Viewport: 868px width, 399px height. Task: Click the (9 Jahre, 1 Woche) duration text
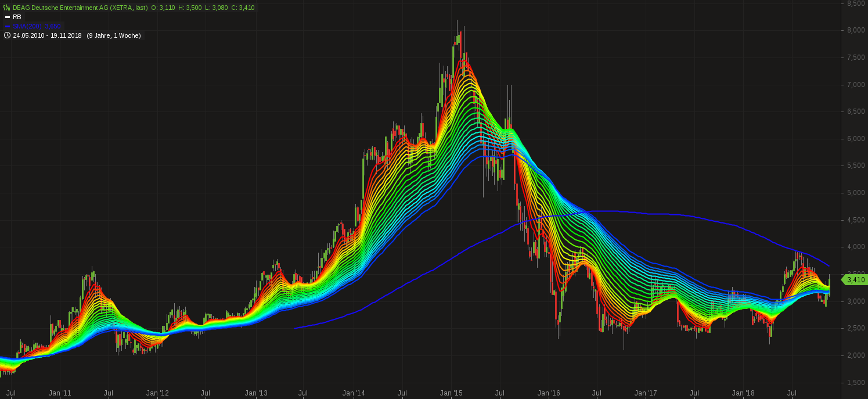click(114, 35)
